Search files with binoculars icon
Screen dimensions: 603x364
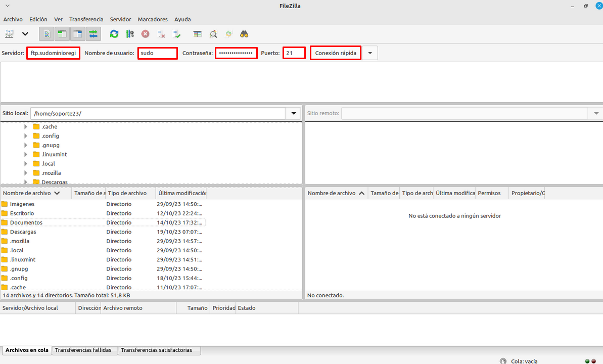click(244, 34)
